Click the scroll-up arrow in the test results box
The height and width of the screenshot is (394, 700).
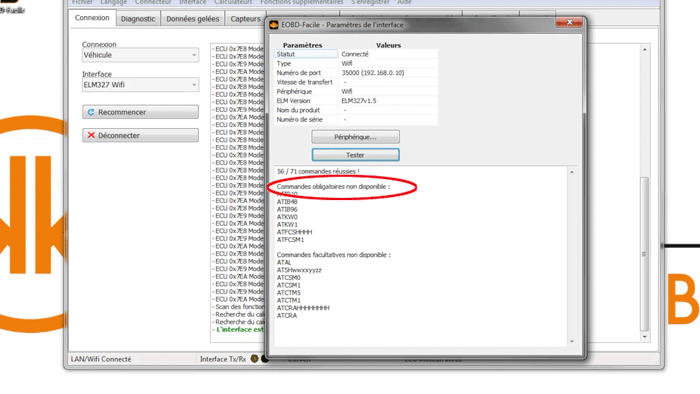[x=571, y=172]
